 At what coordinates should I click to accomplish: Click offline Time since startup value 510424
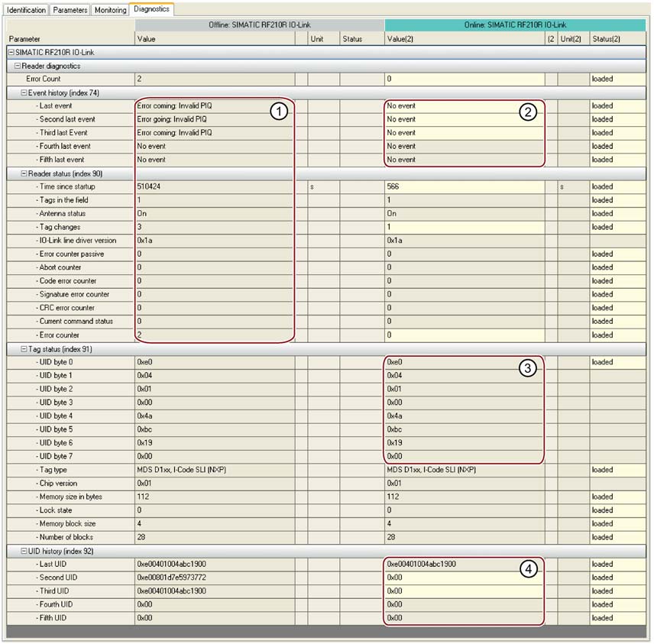[215, 186]
